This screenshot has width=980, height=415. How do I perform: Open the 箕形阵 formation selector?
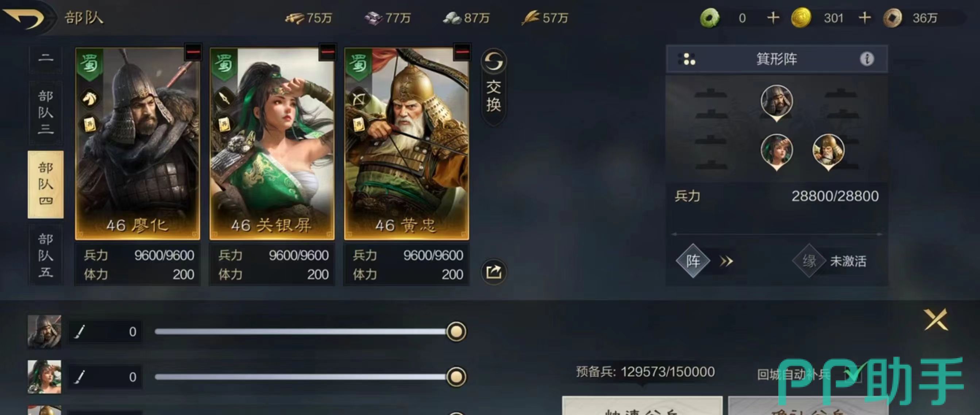point(776,59)
